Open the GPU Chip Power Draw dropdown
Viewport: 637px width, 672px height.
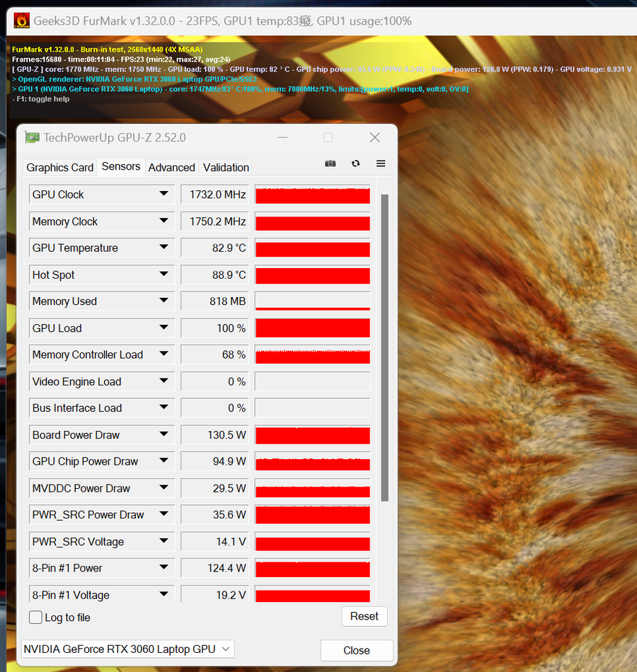pos(163,460)
